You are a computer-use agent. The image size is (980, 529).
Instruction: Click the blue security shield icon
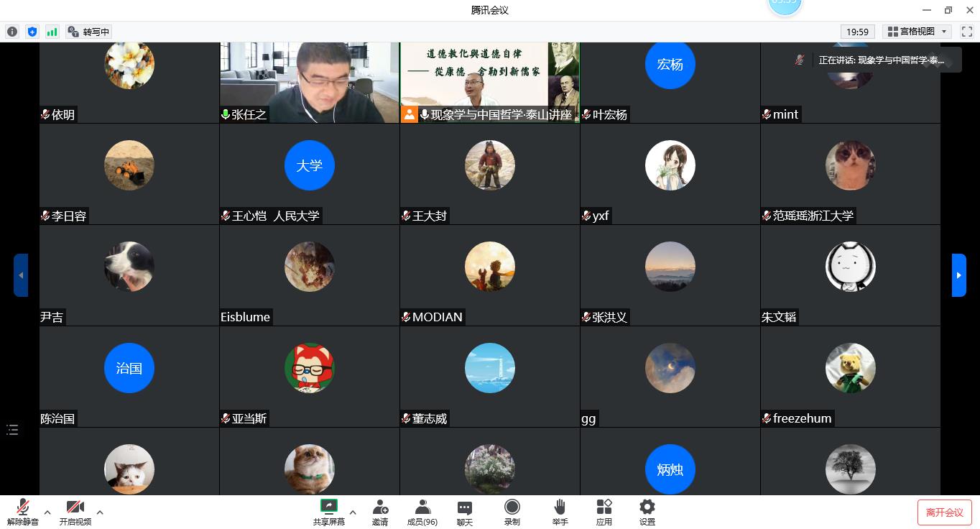(32, 32)
